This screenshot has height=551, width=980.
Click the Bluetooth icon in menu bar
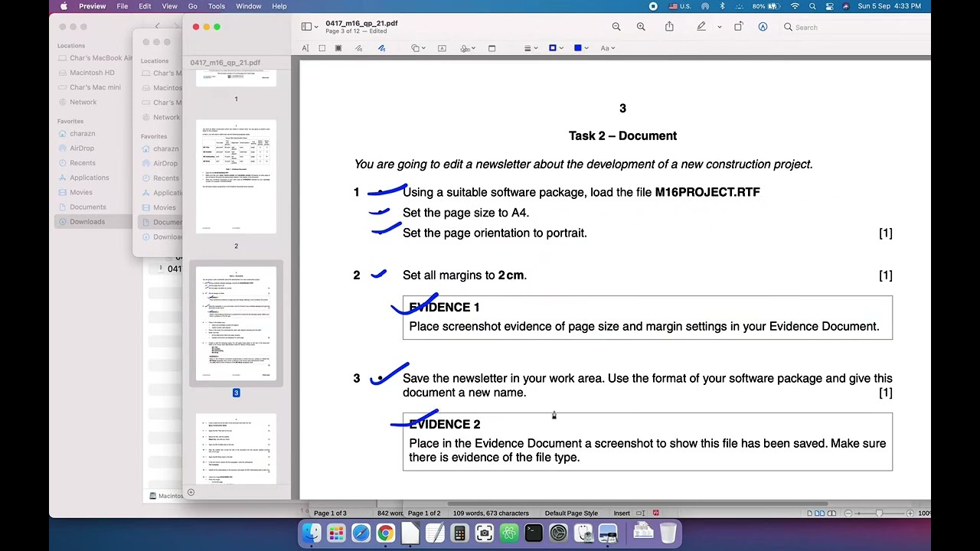722,6
